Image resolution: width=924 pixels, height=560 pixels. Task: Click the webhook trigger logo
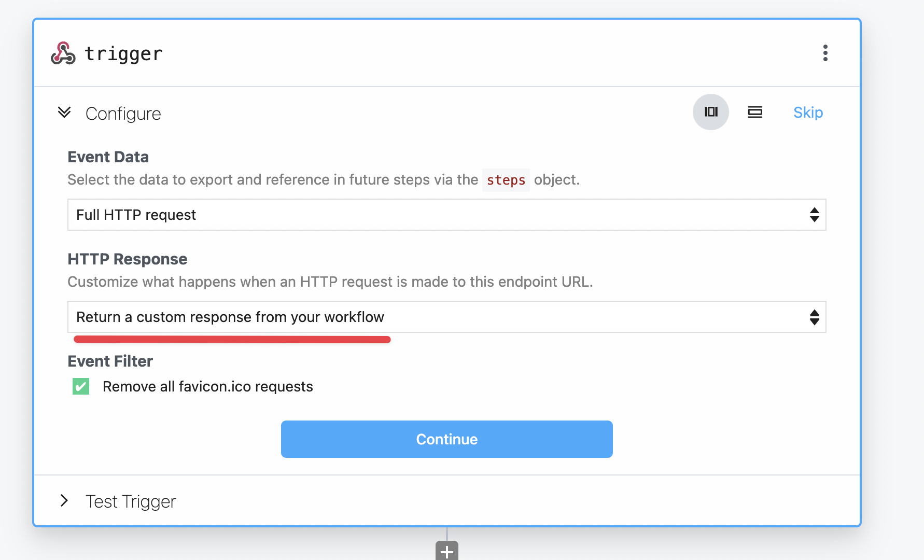62,53
